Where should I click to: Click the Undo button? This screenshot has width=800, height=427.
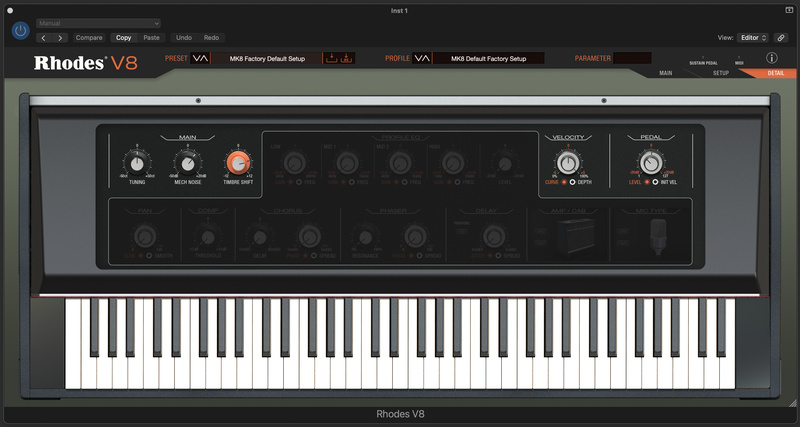(184, 38)
